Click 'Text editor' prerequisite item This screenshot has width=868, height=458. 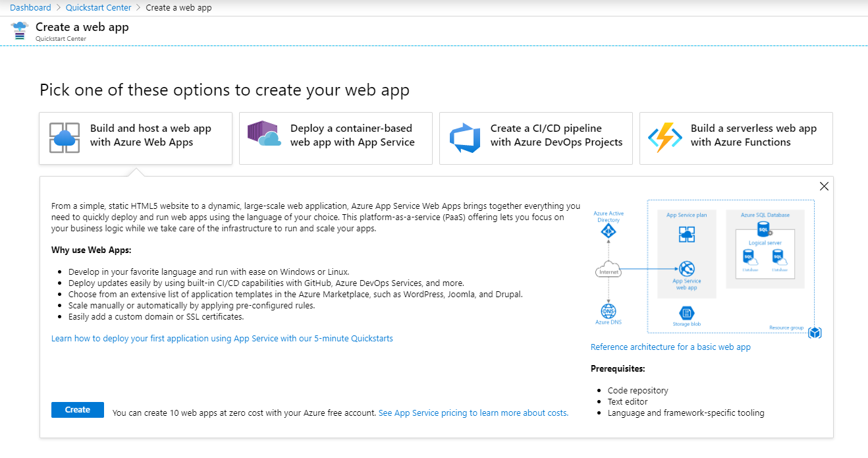click(628, 401)
